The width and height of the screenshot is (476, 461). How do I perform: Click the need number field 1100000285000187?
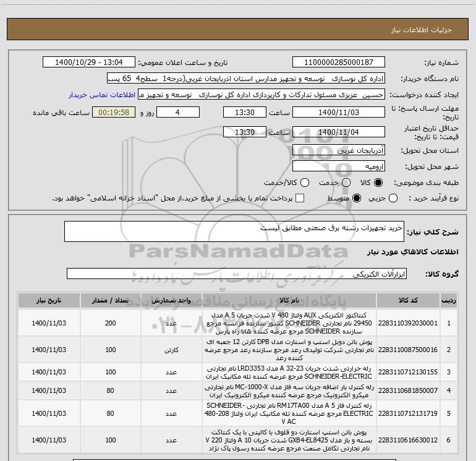click(339, 62)
